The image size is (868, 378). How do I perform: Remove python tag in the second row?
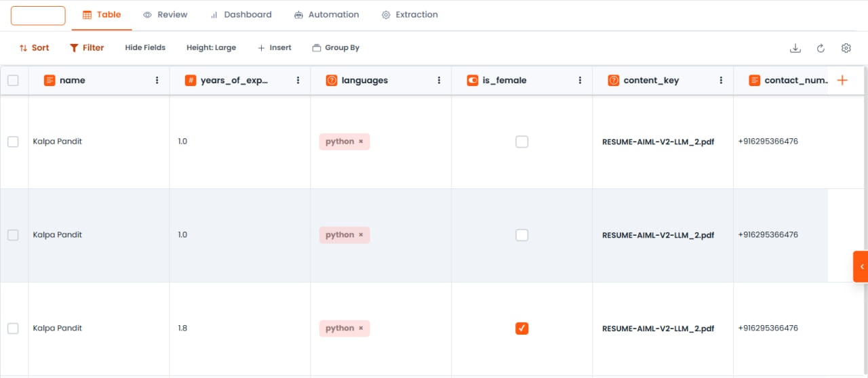click(x=361, y=235)
